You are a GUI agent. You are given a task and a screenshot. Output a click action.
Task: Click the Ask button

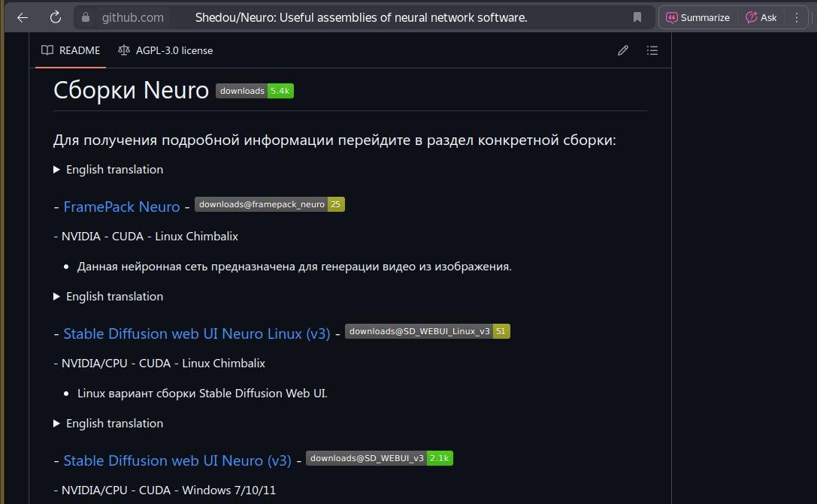coord(761,18)
